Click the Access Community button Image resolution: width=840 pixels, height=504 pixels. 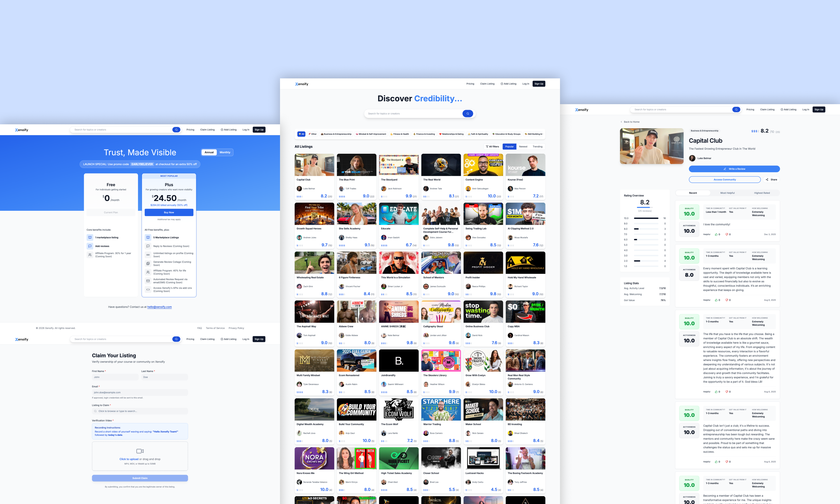(725, 180)
